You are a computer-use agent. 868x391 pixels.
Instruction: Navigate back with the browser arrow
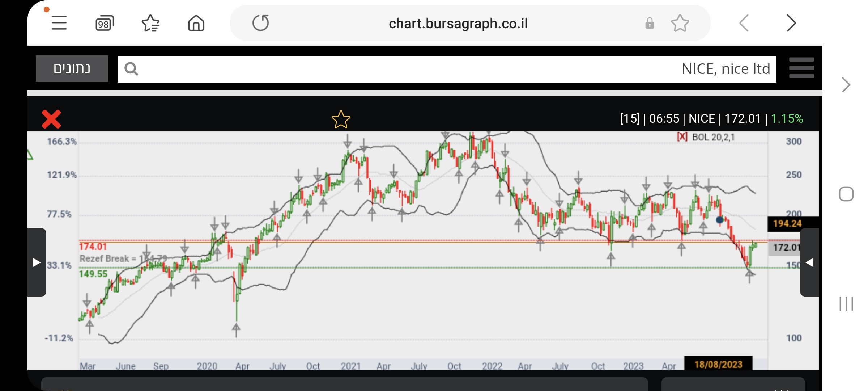744,24
